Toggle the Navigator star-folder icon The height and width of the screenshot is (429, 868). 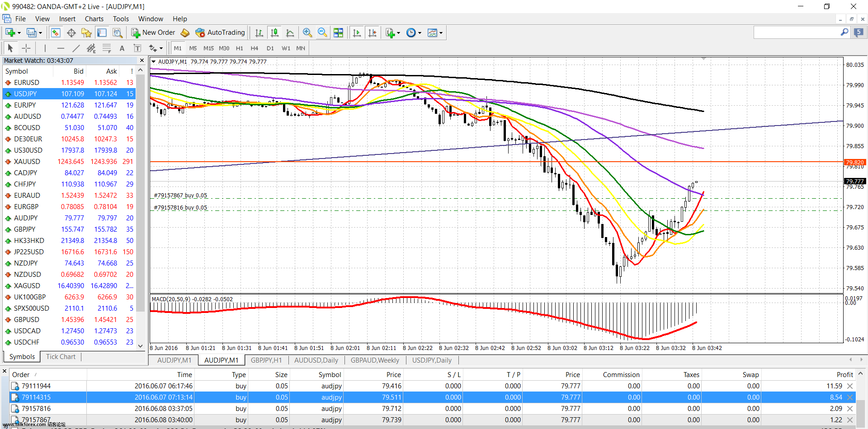[x=86, y=33]
